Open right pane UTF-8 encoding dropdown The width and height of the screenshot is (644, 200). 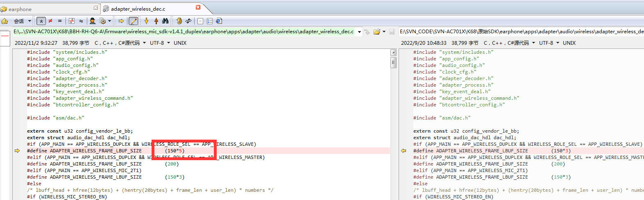[549, 43]
